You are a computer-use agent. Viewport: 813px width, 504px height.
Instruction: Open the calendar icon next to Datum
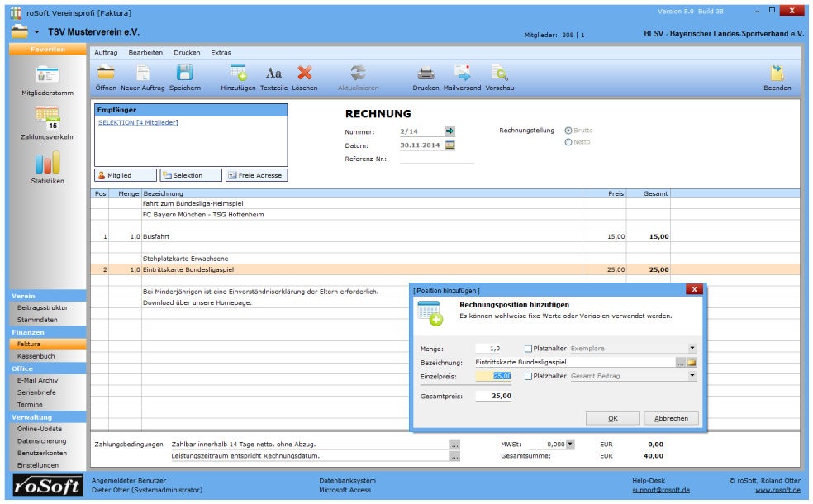(x=450, y=145)
